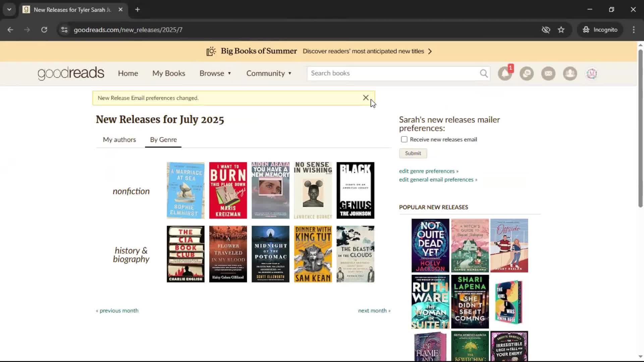
Task: Open Offside book cover
Action: pos(509,245)
